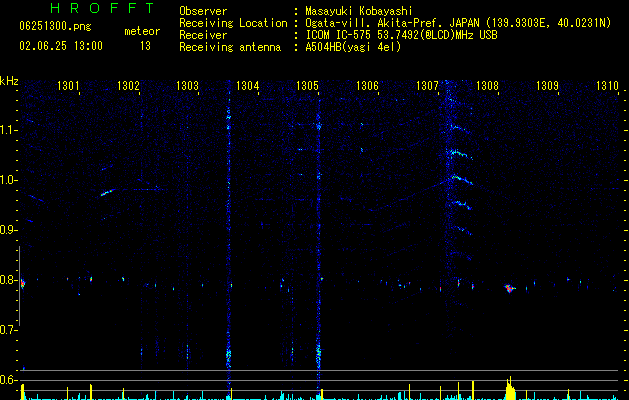Click the Receiving Location label
Screen dimensions: 629x400
[x=233, y=23]
